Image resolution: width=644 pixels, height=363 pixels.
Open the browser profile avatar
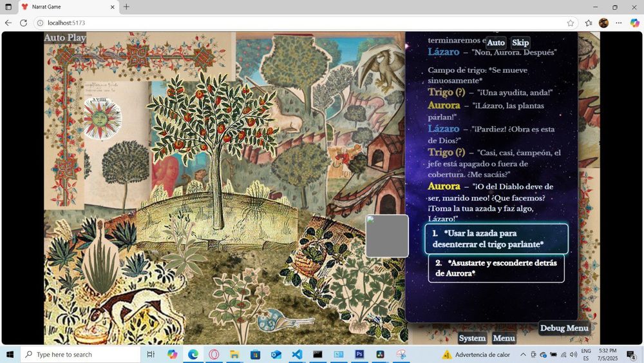click(603, 23)
